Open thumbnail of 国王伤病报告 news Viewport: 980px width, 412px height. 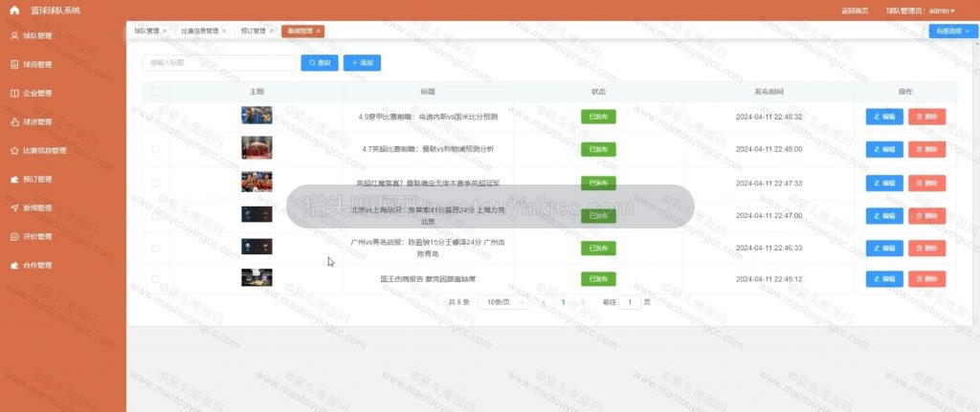[x=256, y=278]
